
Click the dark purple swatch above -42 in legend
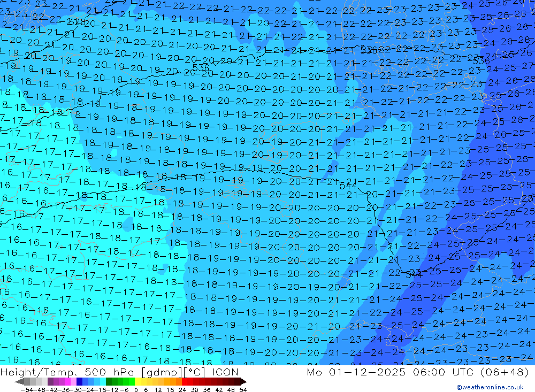(x=50, y=381)
